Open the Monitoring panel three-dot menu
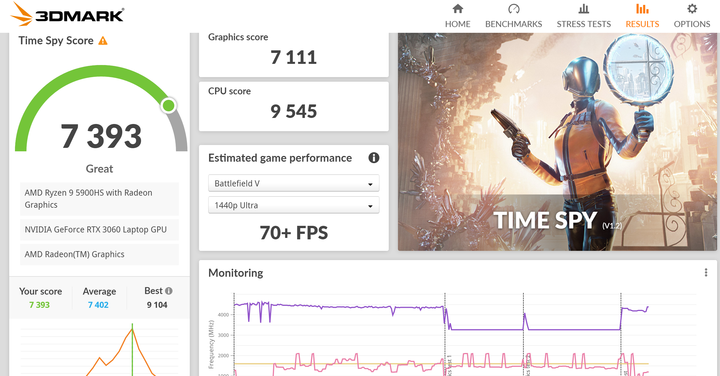 coord(706,273)
